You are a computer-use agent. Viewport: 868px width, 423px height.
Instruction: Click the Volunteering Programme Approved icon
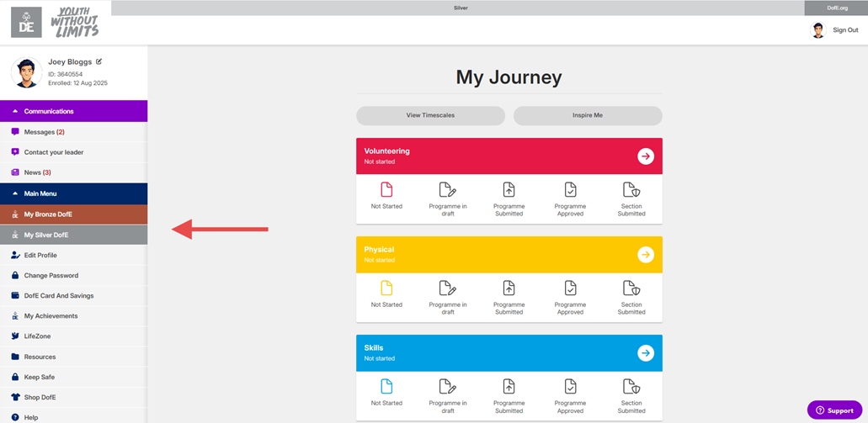click(x=570, y=190)
